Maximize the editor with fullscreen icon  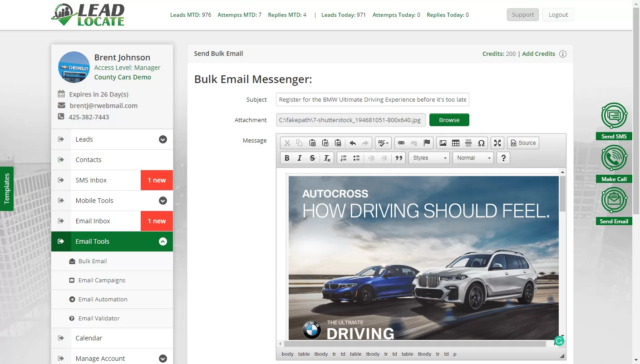coord(497,143)
